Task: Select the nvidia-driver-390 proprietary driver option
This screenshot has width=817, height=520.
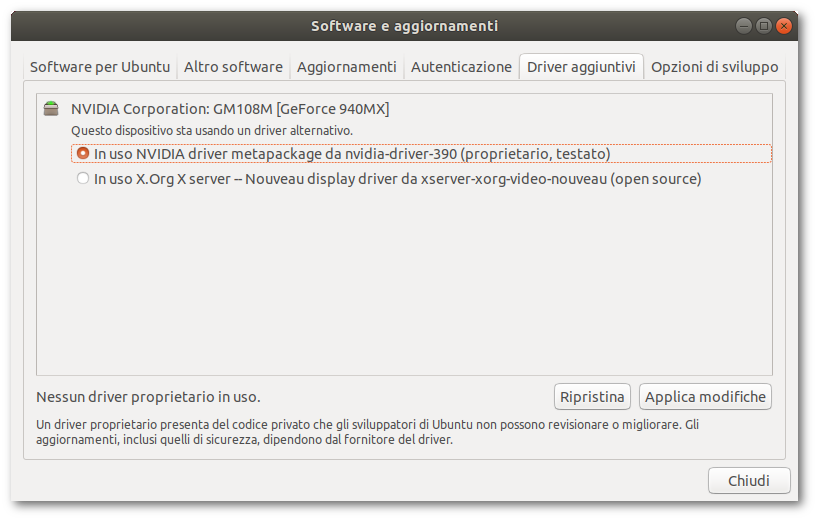Action: [x=83, y=154]
